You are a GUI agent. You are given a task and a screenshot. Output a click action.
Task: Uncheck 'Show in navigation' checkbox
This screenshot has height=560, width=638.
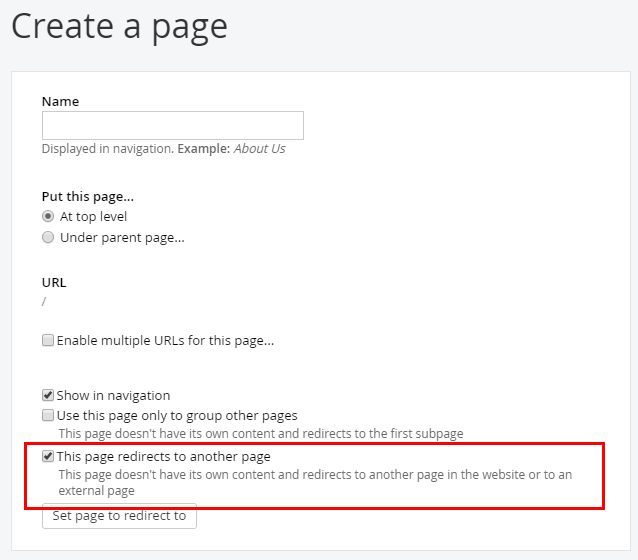point(48,395)
